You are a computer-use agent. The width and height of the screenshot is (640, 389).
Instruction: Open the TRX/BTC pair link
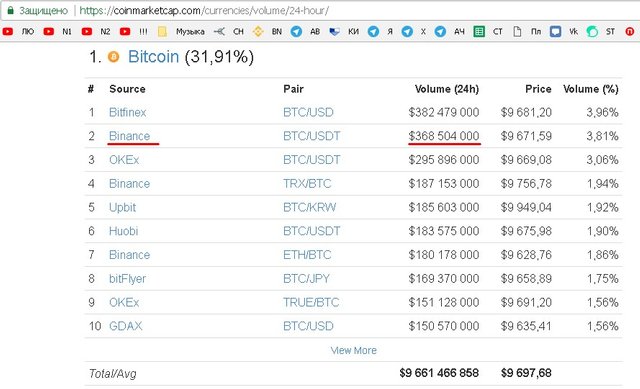(x=307, y=184)
